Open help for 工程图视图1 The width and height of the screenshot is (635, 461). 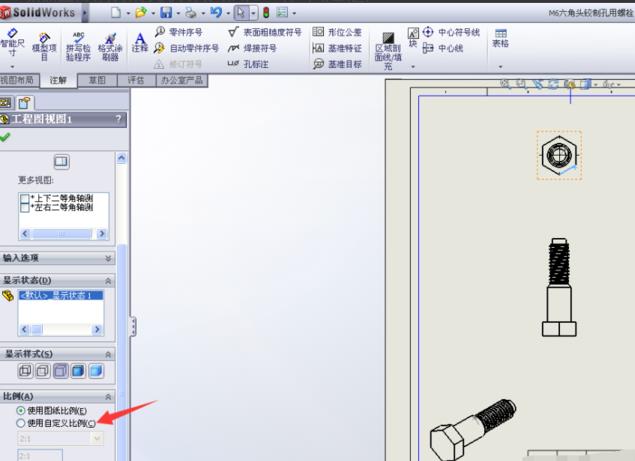click(118, 119)
